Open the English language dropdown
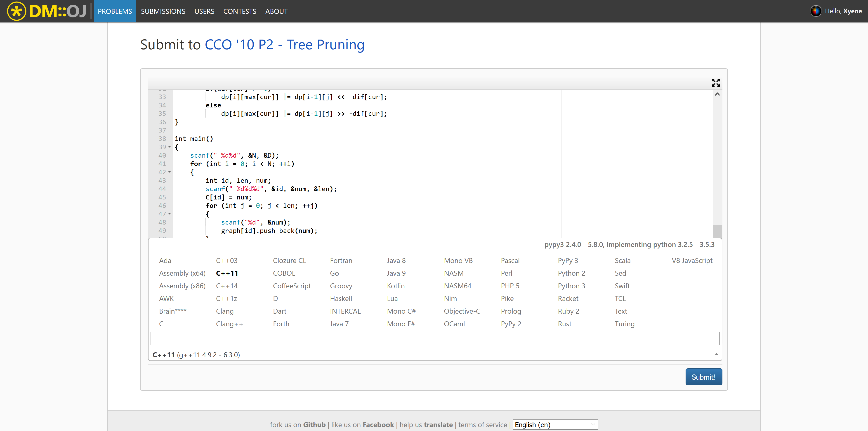The width and height of the screenshot is (868, 431). click(555, 424)
